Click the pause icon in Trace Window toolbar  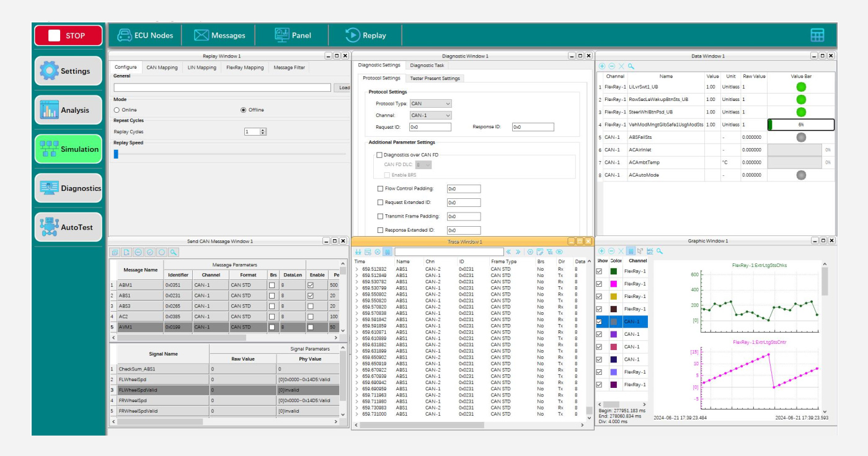click(x=387, y=252)
